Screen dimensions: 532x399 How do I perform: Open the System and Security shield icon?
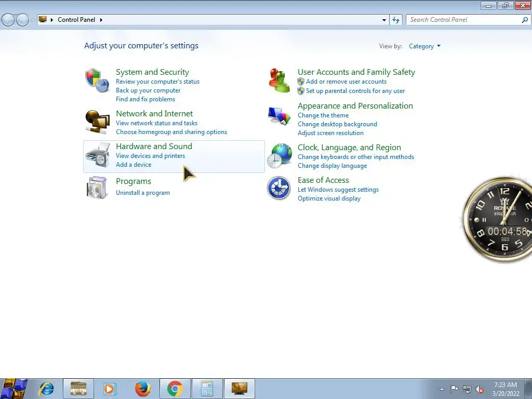click(97, 81)
